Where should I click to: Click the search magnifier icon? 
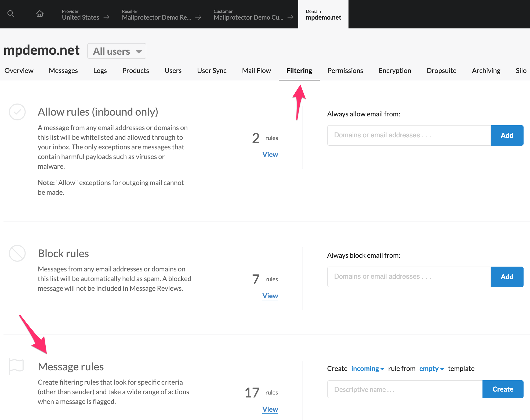11,14
